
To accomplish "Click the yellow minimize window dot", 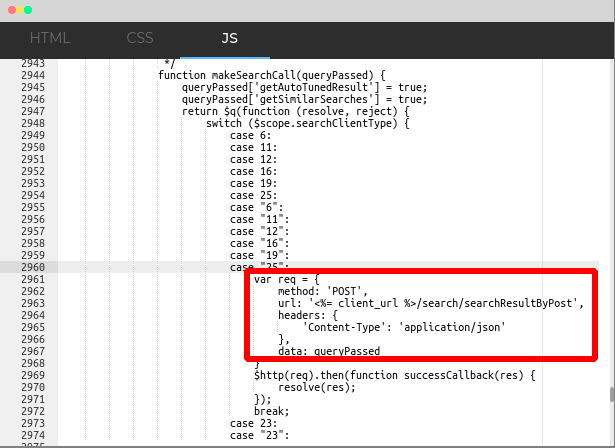I will click(x=18, y=9).
